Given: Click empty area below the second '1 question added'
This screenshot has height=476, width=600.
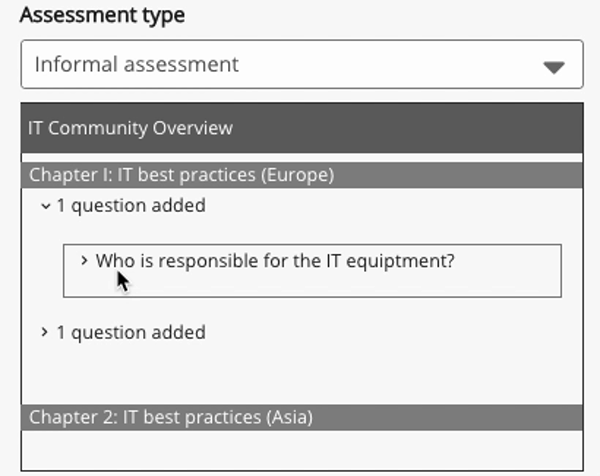Looking at the screenshot, I should tap(300, 372).
